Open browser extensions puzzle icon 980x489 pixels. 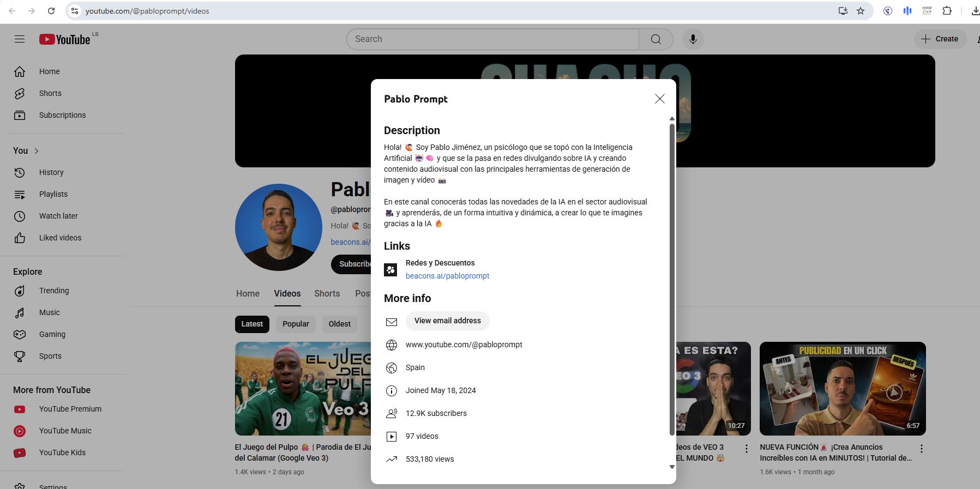[x=947, y=11]
